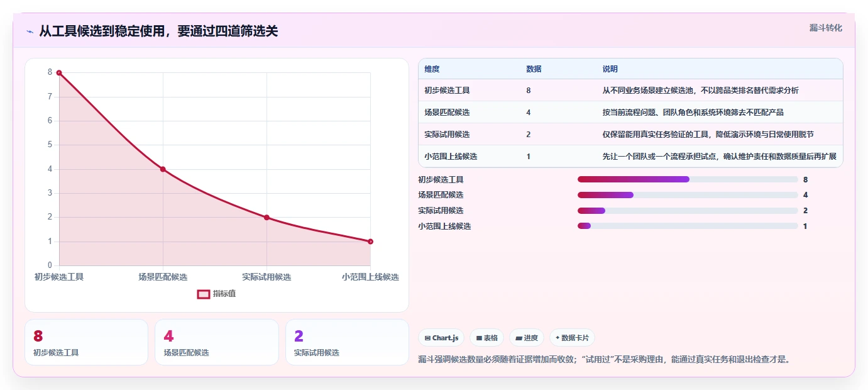The width and height of the screenshot is (868, 390).
Task: Click the table value 4 in 数据 column
Action: tap(529, 113)
